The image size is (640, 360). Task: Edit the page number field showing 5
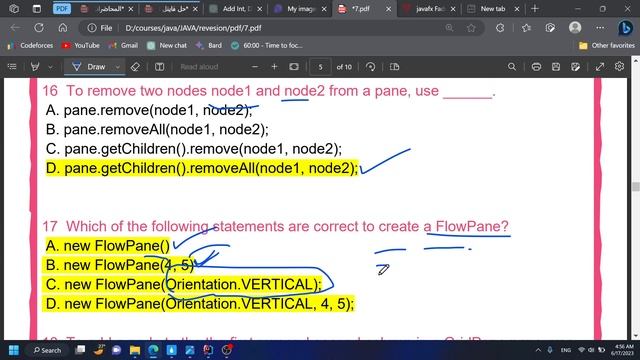(320, 67)
